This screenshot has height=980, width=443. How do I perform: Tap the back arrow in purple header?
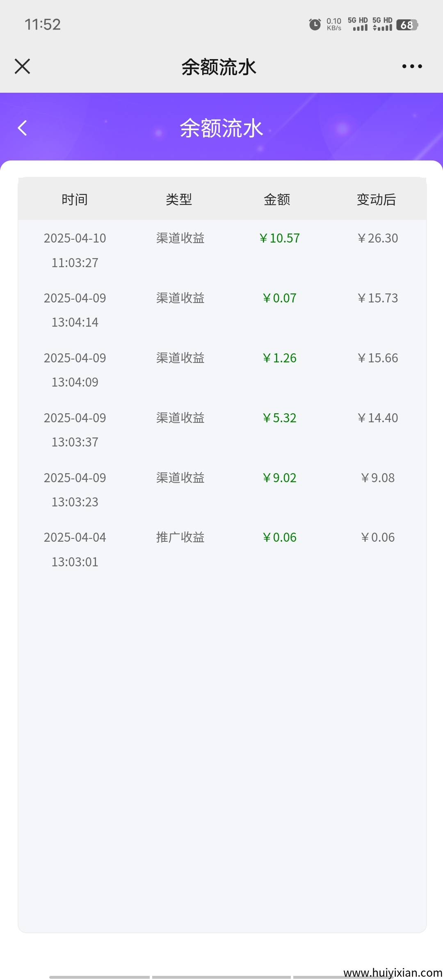point(23,128)
